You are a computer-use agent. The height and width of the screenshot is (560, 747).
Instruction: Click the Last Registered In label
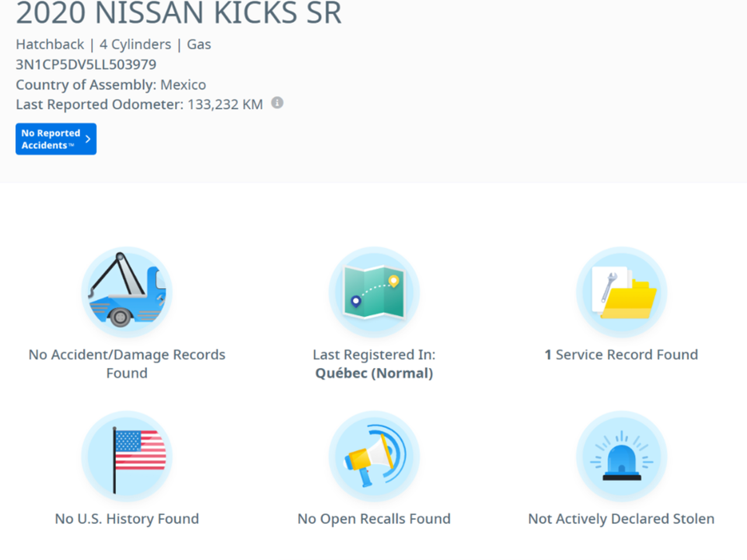click(x=374, y=355)
